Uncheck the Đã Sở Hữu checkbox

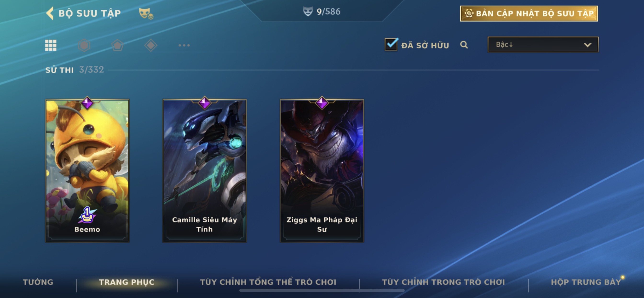coord(391,45)
